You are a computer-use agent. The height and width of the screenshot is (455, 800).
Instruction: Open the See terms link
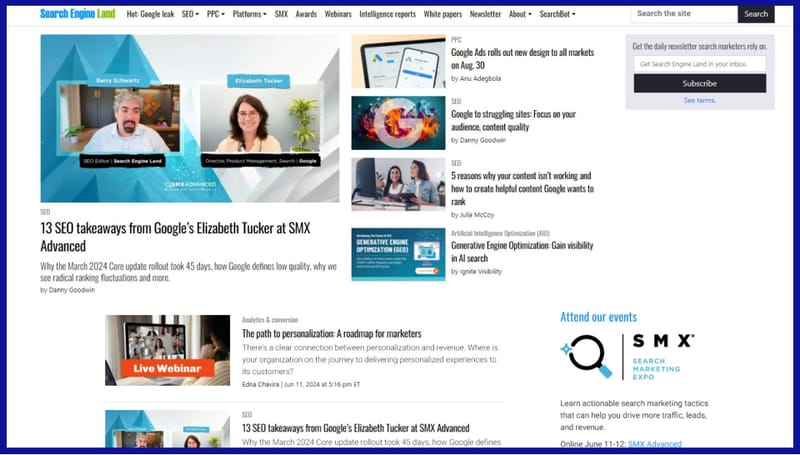pyautogui.click(x=699, y=100)
